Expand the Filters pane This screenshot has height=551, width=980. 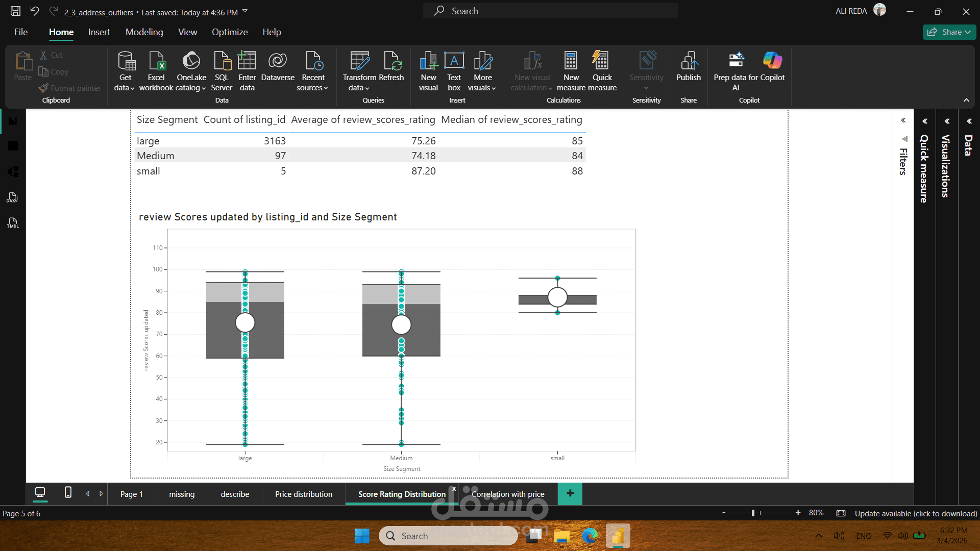click(903, 120)
